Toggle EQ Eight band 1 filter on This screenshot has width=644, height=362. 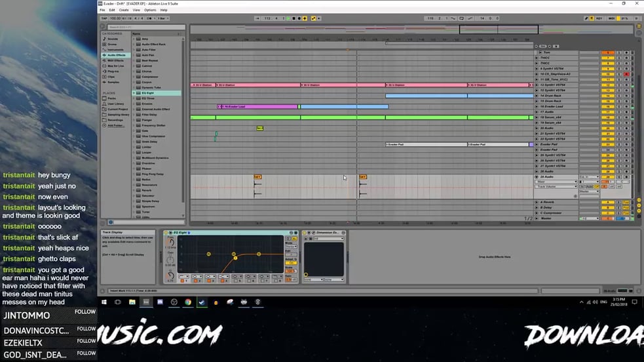point(182,281)
